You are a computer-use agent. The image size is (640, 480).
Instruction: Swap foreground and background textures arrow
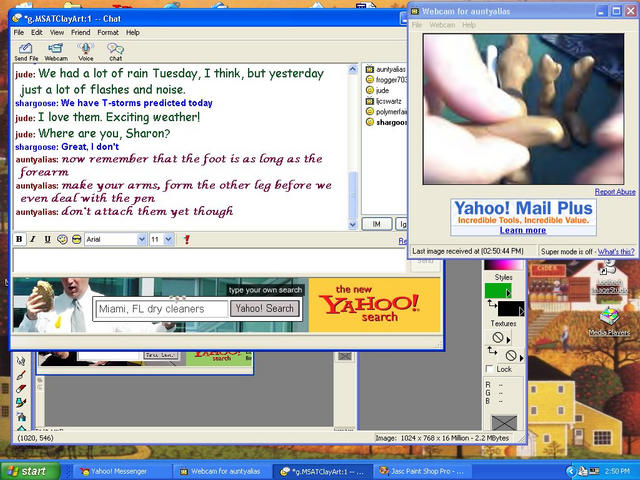pos(492,351)
